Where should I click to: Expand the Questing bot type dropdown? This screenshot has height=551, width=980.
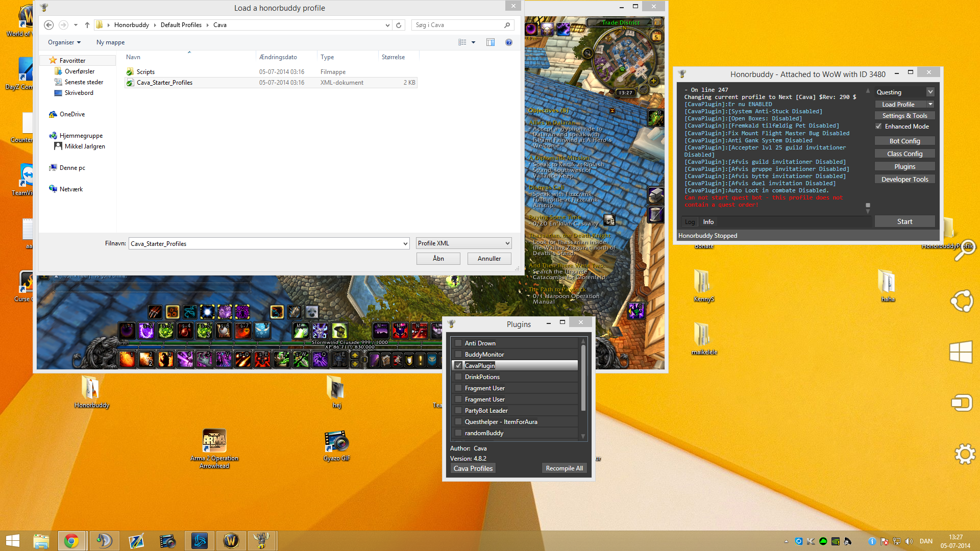pos(930,92)
